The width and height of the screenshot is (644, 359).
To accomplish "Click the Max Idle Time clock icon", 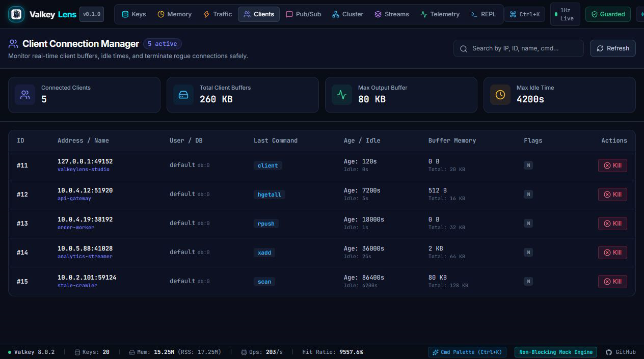I will click(x=500, y=95).
